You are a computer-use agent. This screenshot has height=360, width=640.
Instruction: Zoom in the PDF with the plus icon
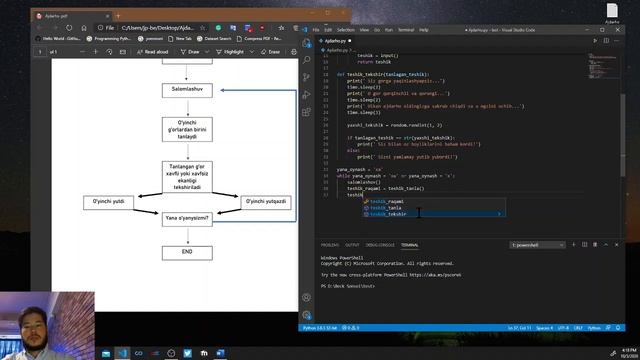tap(96, 52)
